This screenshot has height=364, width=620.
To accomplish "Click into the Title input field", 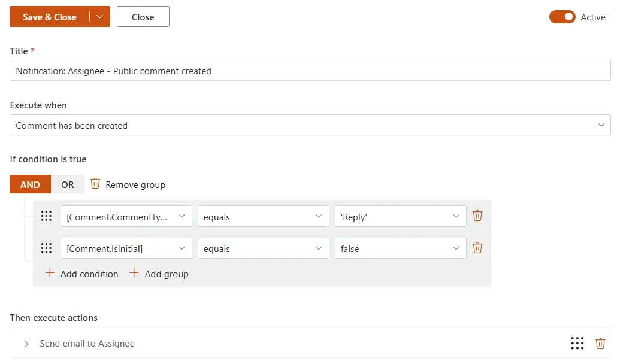I will click(x=310, y=71).
